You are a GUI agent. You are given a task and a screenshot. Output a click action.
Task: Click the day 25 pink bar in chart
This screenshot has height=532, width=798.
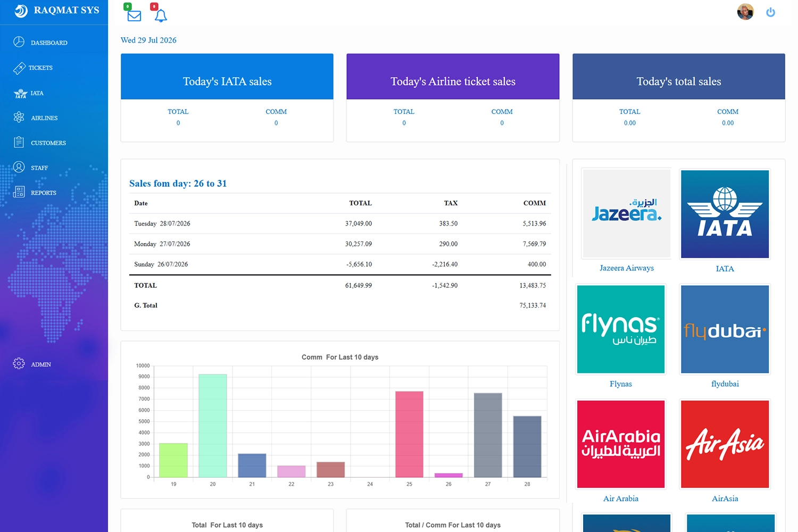409,434
